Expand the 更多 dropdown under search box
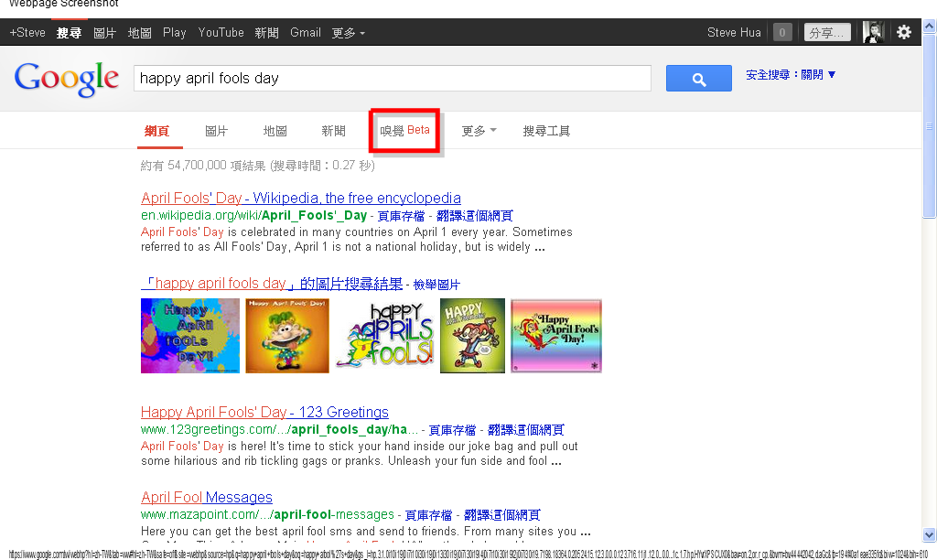The width and height of the screenshot is (937, 560). (x=479, y=131)
